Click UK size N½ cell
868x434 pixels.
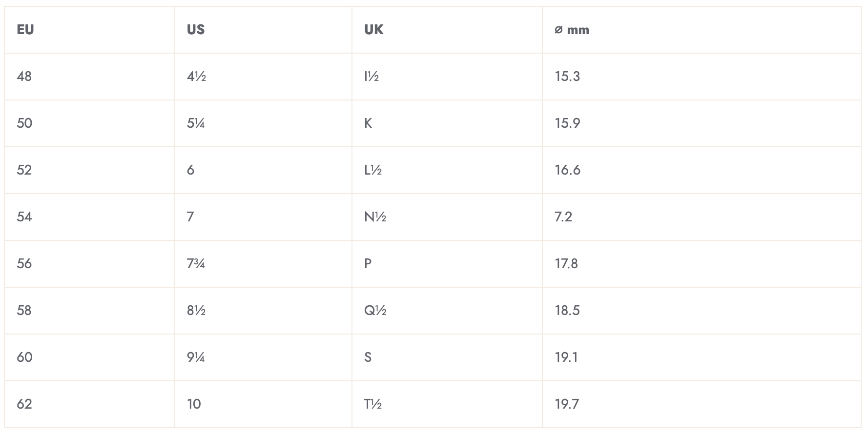point(375,217)
